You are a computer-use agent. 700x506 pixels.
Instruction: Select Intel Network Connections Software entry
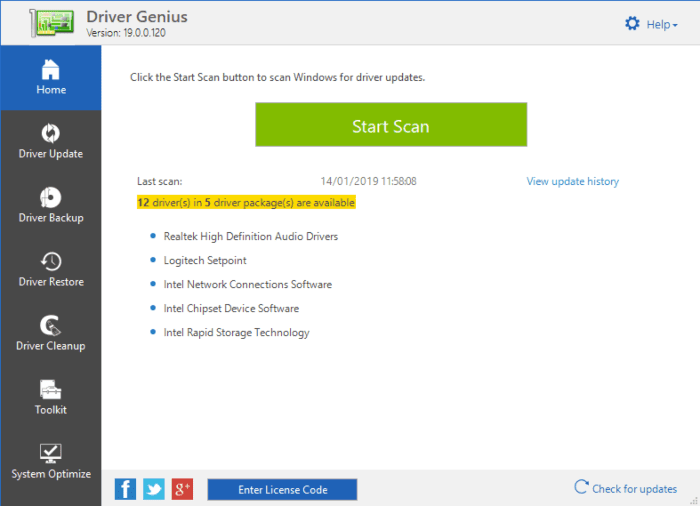pyautogui.click(x=248, y=284)
